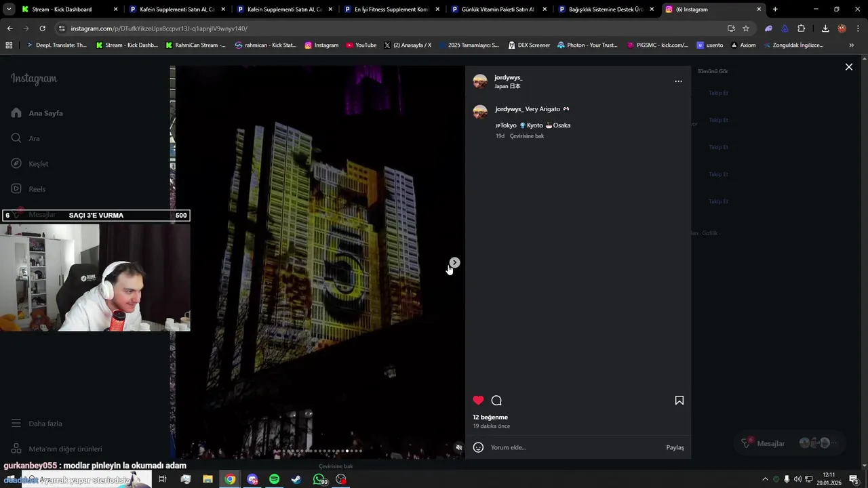This screenshot has width=868, height=488.
Task: Click the address bar URL
Action: click(159, 28)
